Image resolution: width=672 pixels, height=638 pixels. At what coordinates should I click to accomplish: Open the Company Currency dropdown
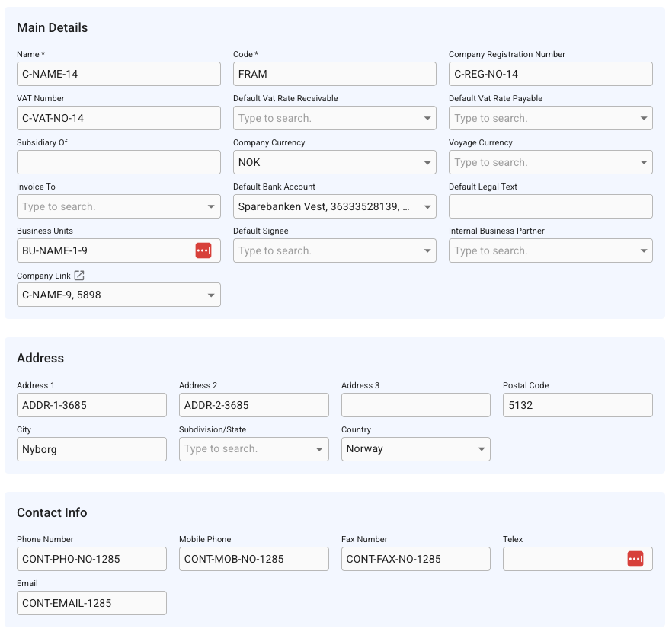(427, 162)
